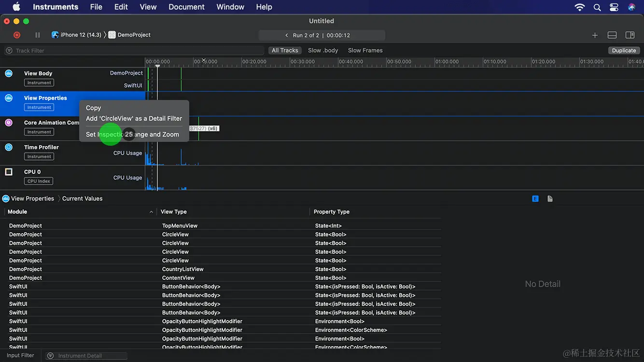Toggle the inspector sidebar button
Viewport: 644px width, 362px height.
coord(630,35)
